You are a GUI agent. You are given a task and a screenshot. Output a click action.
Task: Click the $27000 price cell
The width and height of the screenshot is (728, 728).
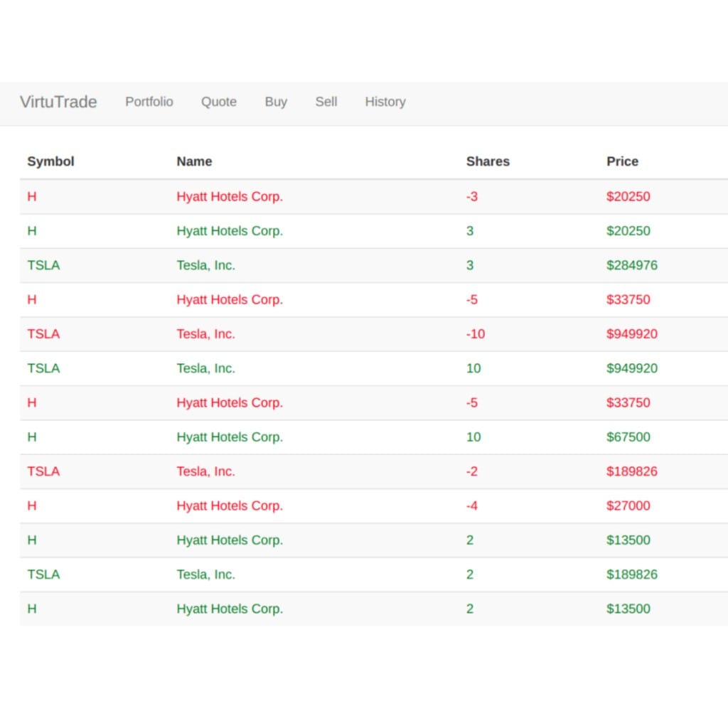click(628, 505)
